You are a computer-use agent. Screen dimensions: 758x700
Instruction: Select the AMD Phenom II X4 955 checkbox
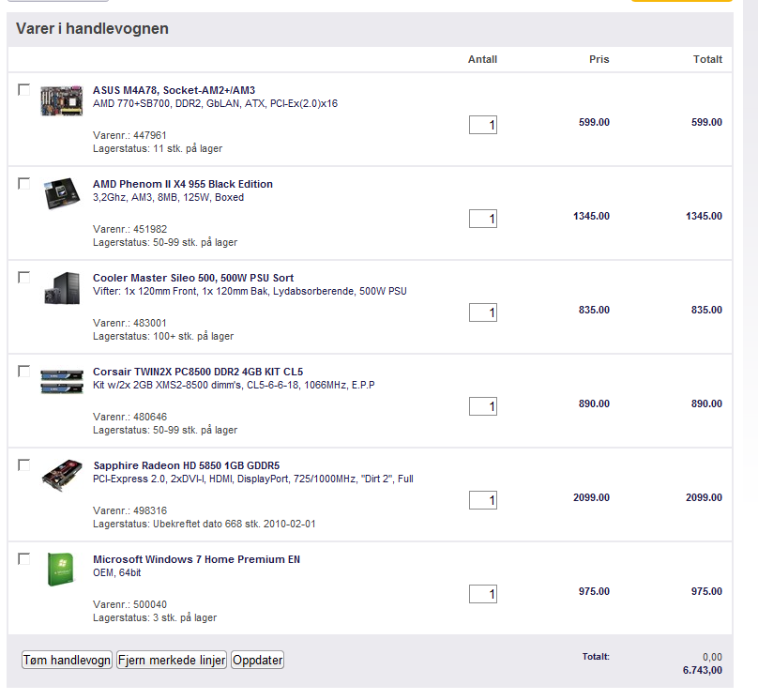coord(23,184)
